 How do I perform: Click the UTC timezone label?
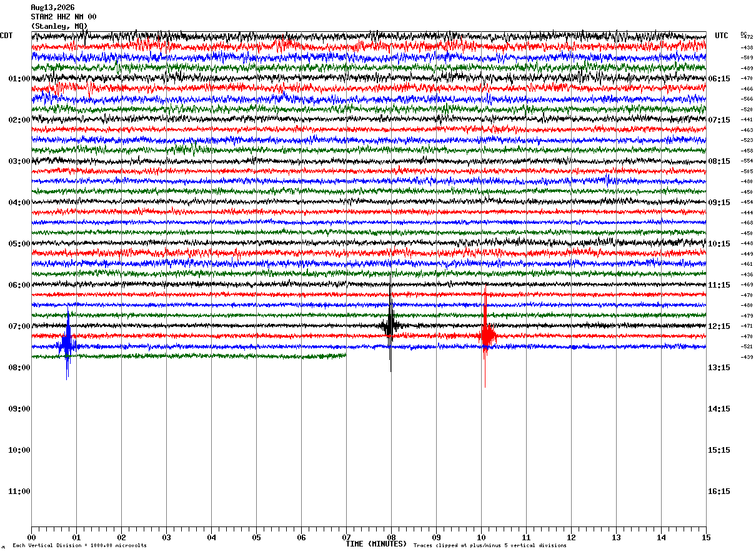pyautogui.click(x=722, y=36)
